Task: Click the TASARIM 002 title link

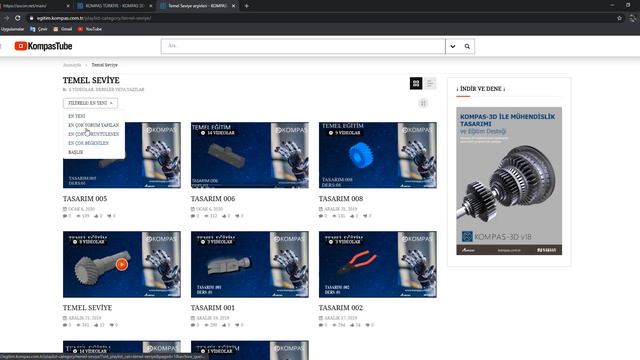Action: click(341, 308)
